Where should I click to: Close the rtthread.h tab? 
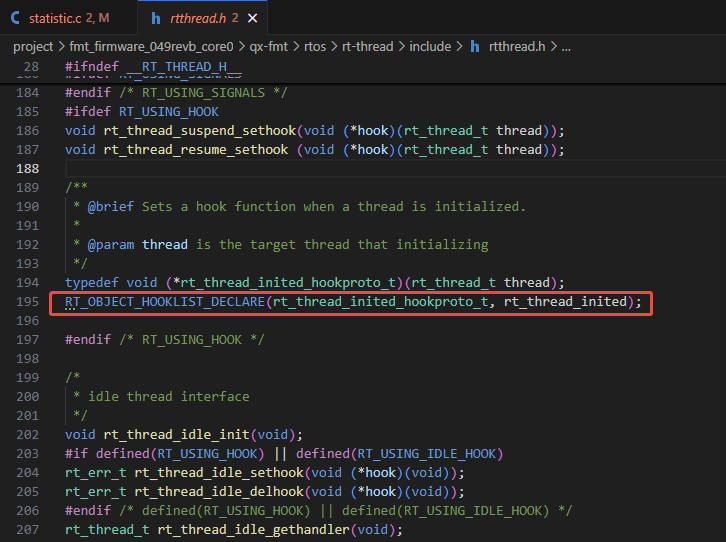[x=252, y=18]
